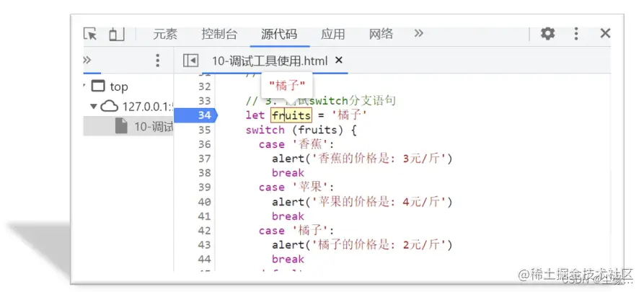Image resolution: width=644 pixels, height=292 pixels.
Task: Open the DevTools three-dot customize menu
Action: tap(576, 33)
